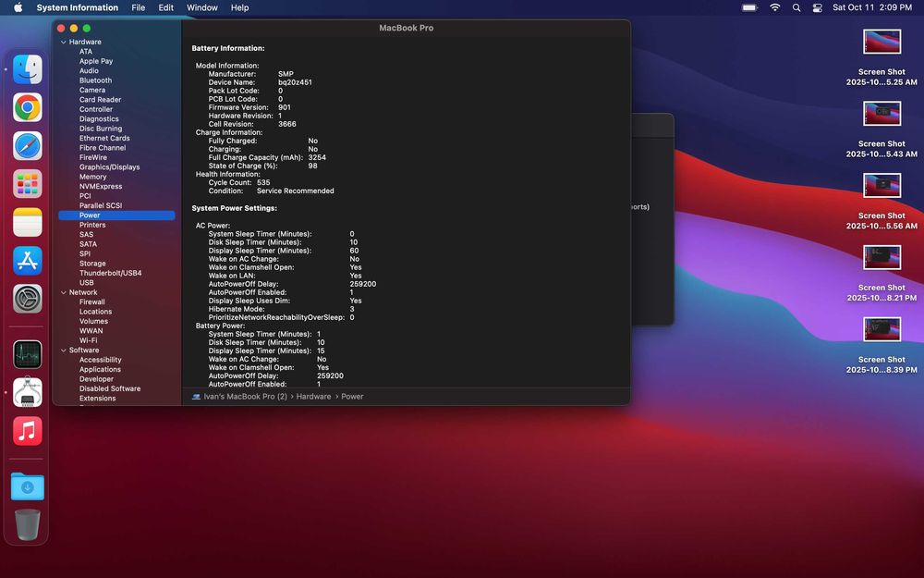924x578 pixels.
Task: Collapse the Hardware section
Action: [63, 43]
